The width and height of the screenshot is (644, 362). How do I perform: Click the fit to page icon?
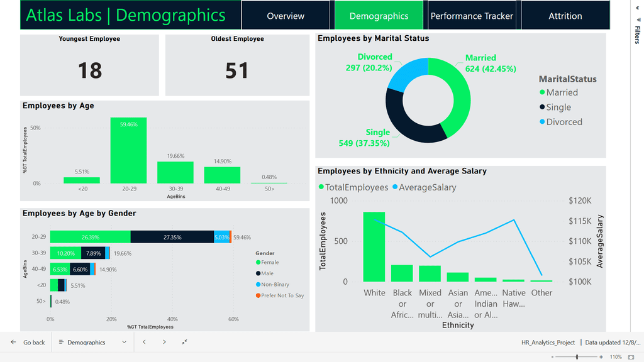click(x=631, y=357)
